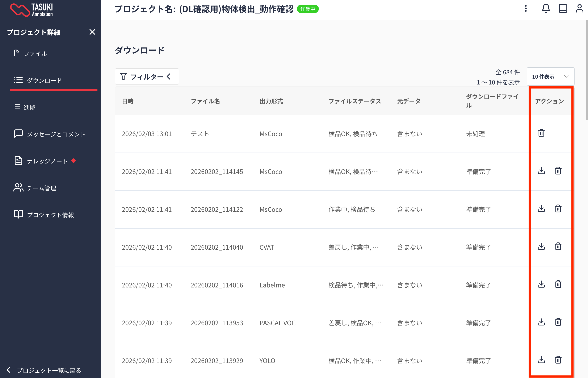Go to 進捗 in the sidebar
The height and width of the screenshot is (378, 588).
29,107
